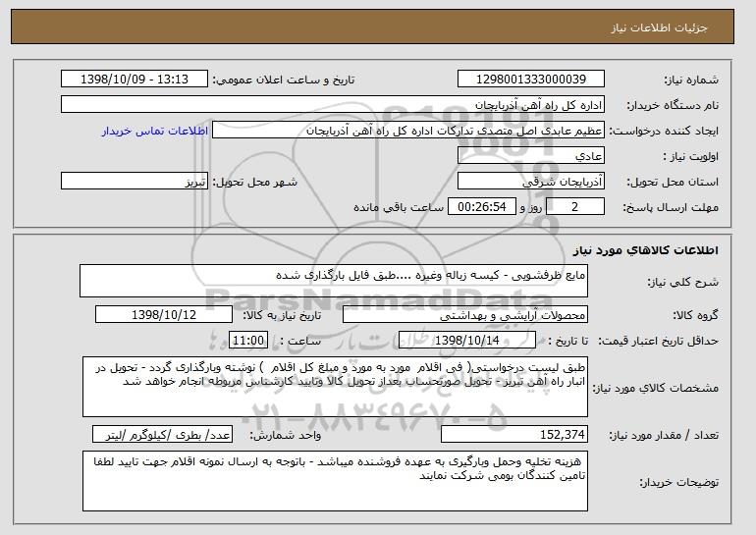This screenshot has height=535, width=756.
Task: Click the price validity date field 1398/10/14
Action: point(467,341)
